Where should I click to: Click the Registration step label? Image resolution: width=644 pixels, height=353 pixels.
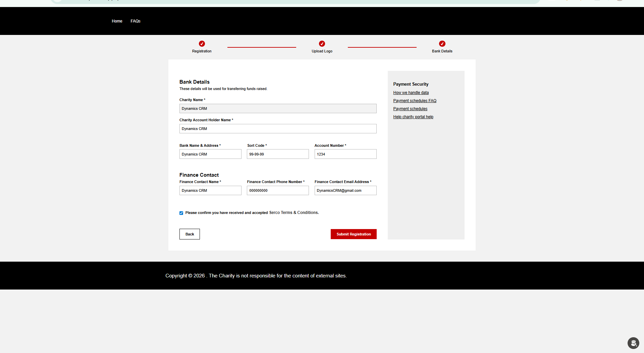pyautogui.click(x=202, y=51)
